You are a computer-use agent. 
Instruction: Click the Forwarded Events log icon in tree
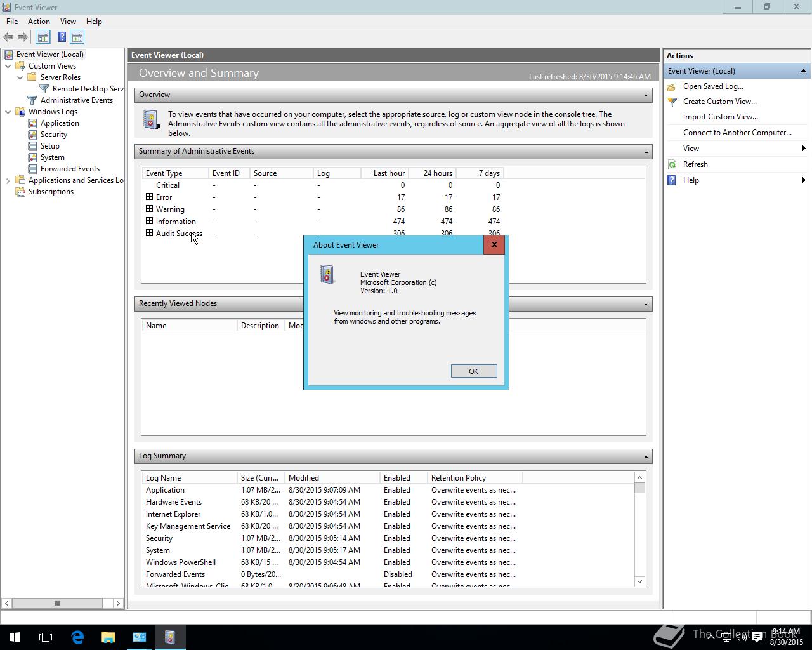coord(32,169)
